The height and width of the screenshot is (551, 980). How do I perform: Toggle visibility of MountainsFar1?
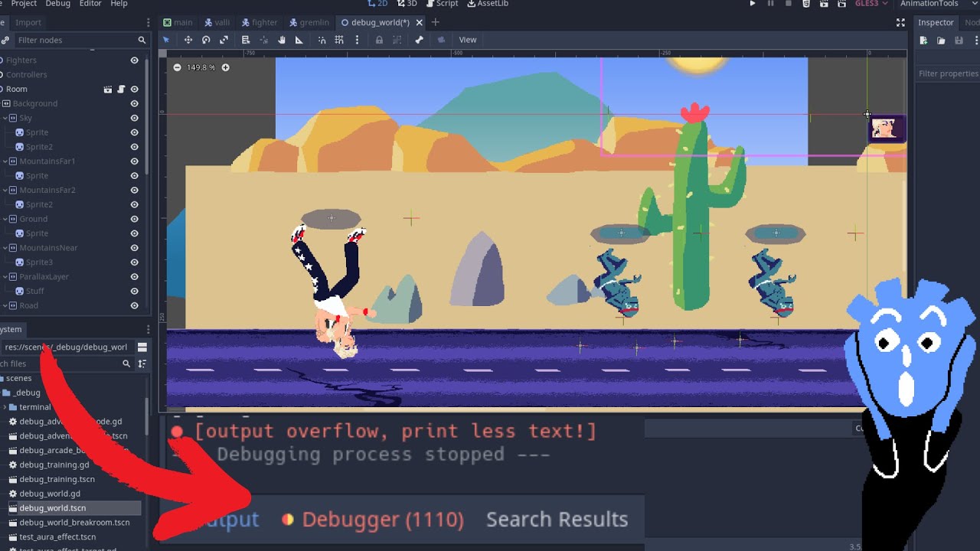pos(135,161)
